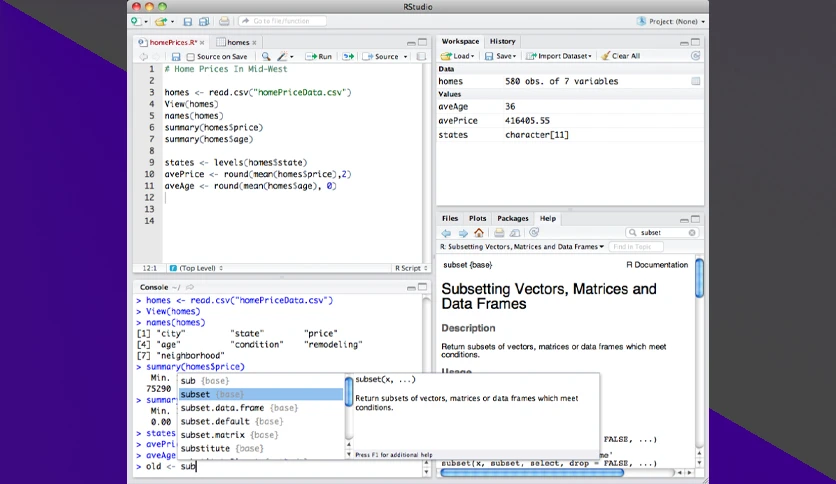The height and width of the screenshot is (484, 836).
Task: Go back in the Help browser
Action: pos(446,233)
